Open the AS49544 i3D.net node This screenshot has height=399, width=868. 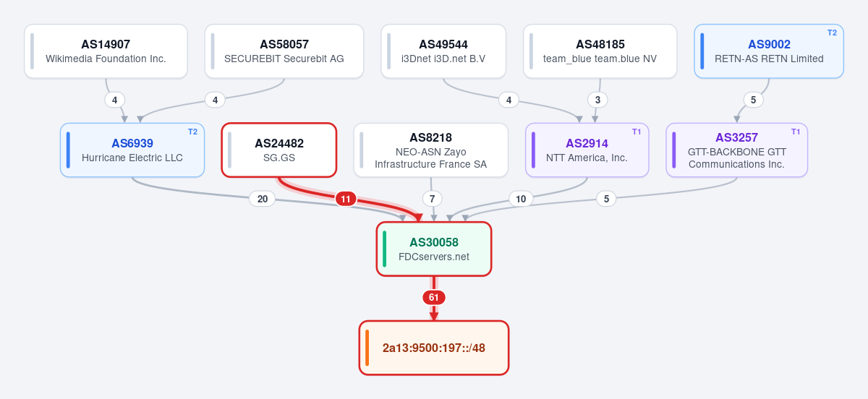(x=443, y=51)
